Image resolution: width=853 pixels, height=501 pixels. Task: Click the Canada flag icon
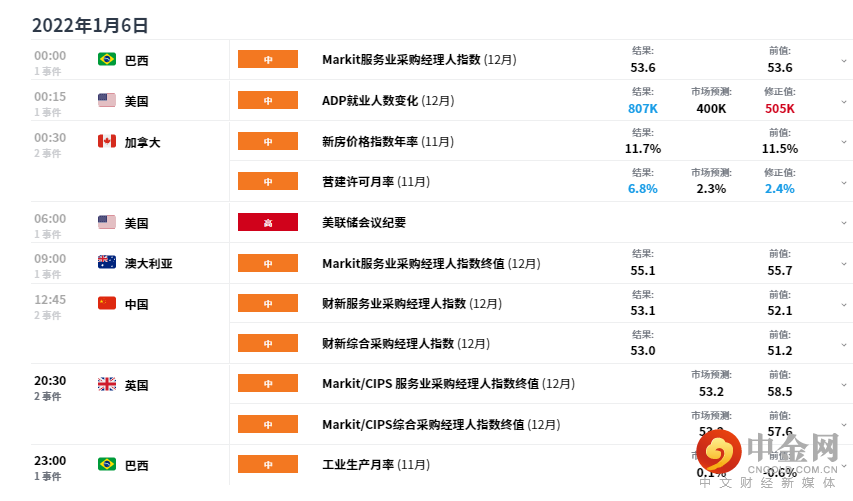(107, 141)
